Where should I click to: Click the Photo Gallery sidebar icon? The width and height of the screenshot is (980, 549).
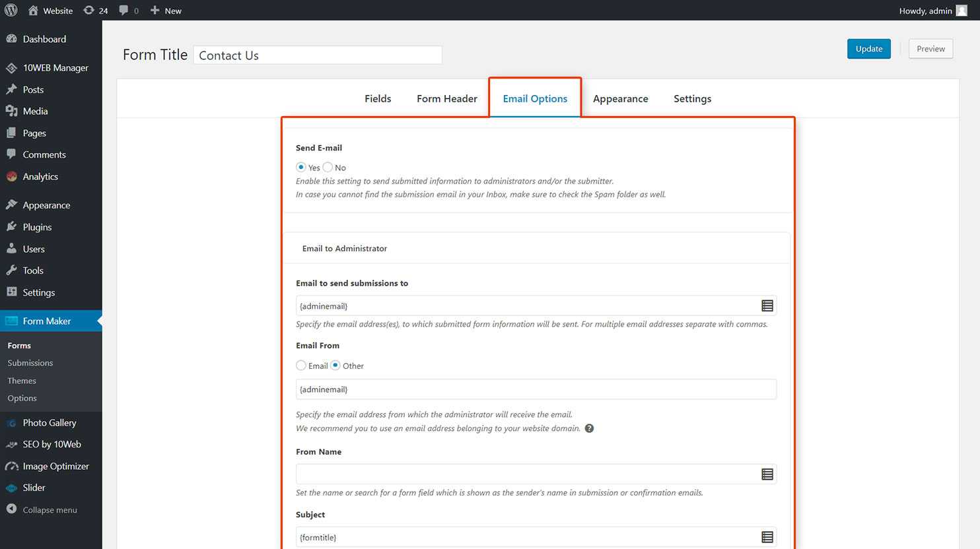(11, 423)
